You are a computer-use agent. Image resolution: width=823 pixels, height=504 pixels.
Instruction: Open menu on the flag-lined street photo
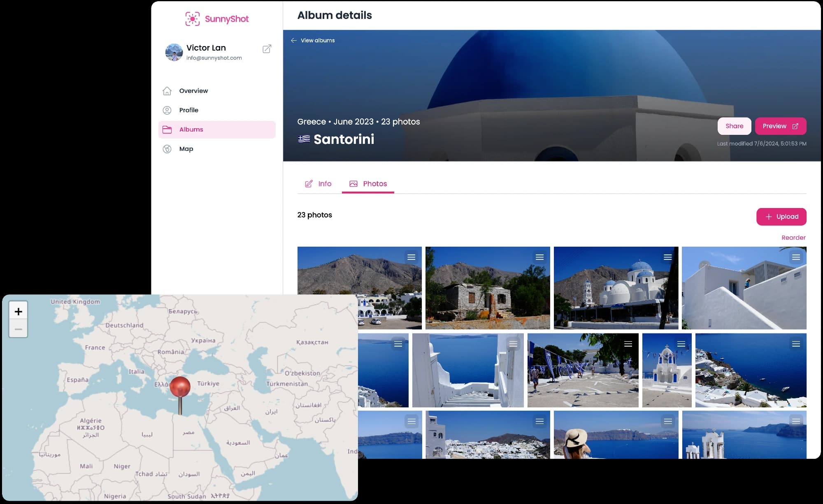628,344
